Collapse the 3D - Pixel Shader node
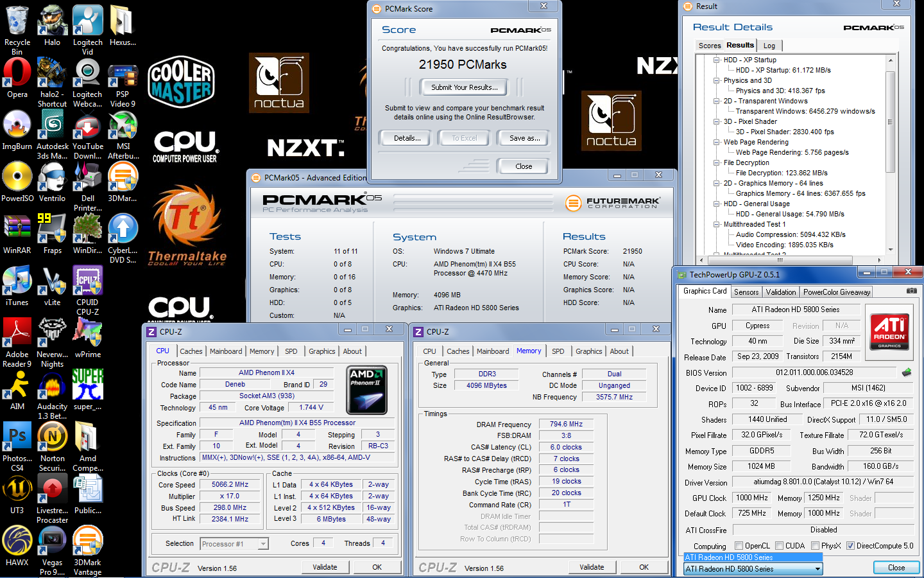The height and width of the screenshot is (578, 924). pyautogui.click(x=717, y=121)
